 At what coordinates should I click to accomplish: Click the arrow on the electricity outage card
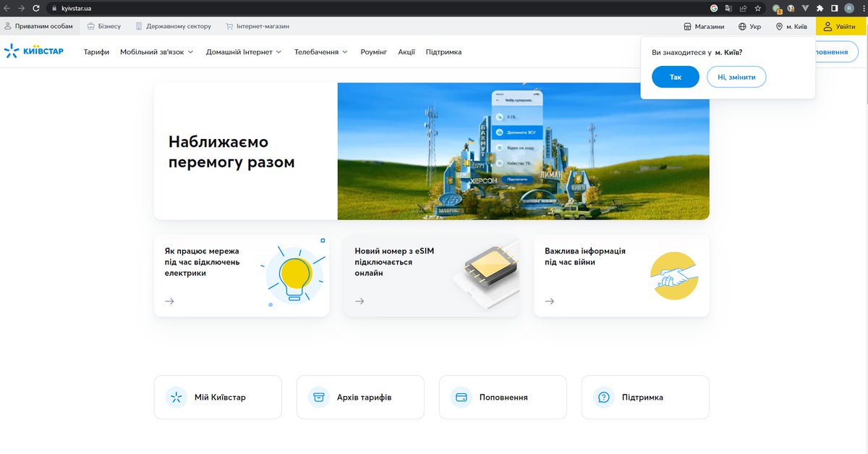coord(169,301)
